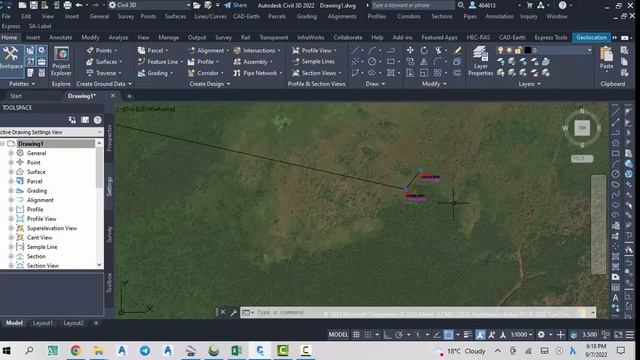Open Telegram from the taskbar
This screenshot has width=640, height=360.
[x=145, y=351]
